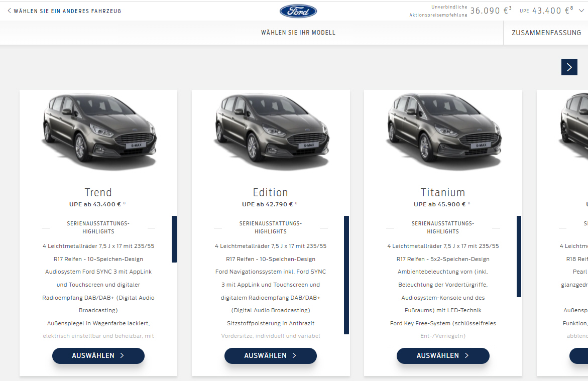Viewport: 588px width, 381px height.
Task: Click 'Ambientebeleuchtung vorn (inkl.' text
Action: click(x=443, y=272)
